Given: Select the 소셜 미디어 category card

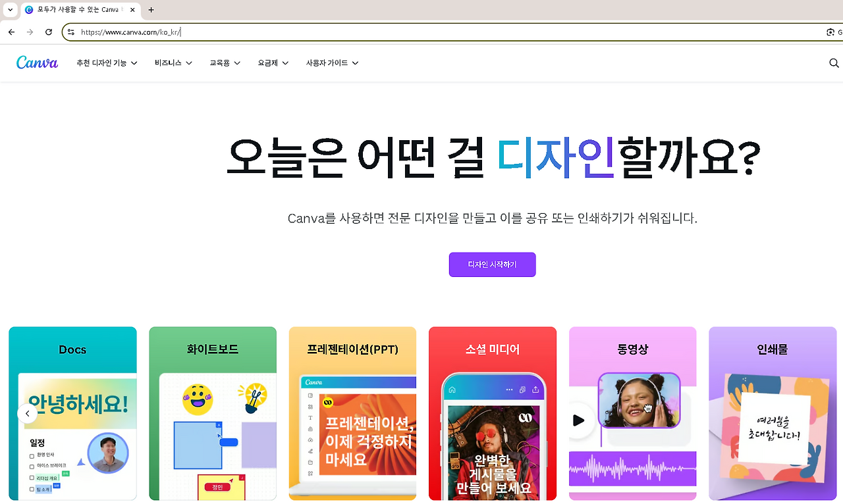Looking at the screenshot, I should [x=492, y=413].
